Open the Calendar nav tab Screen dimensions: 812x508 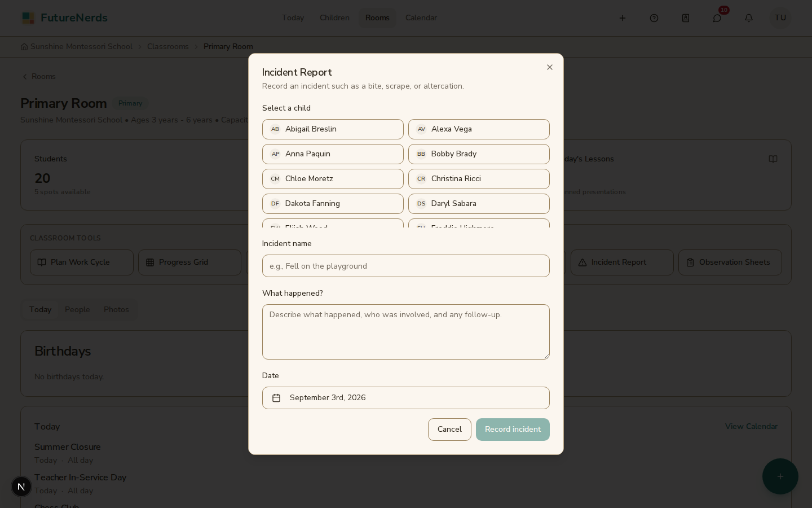pos(421,18)
